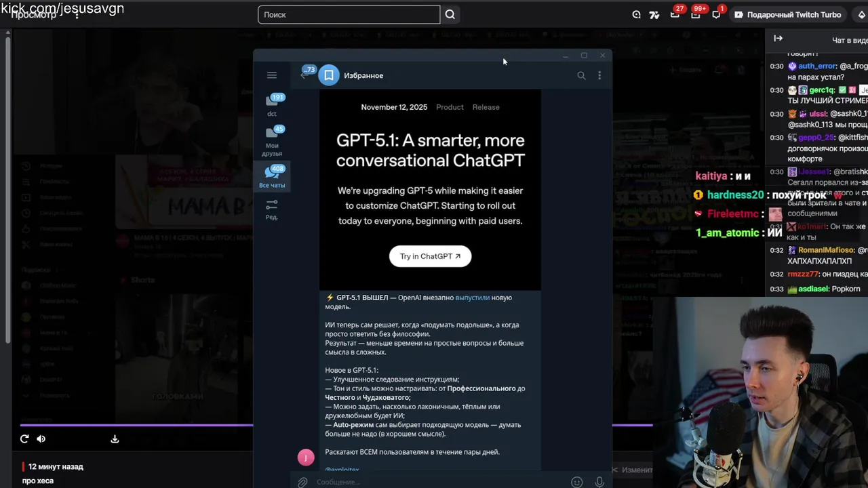The height and width of the screenshot is (488, 868).
Task: Click the Release tag in article preview
Action: pyautogui.click(x=486, y=107)
